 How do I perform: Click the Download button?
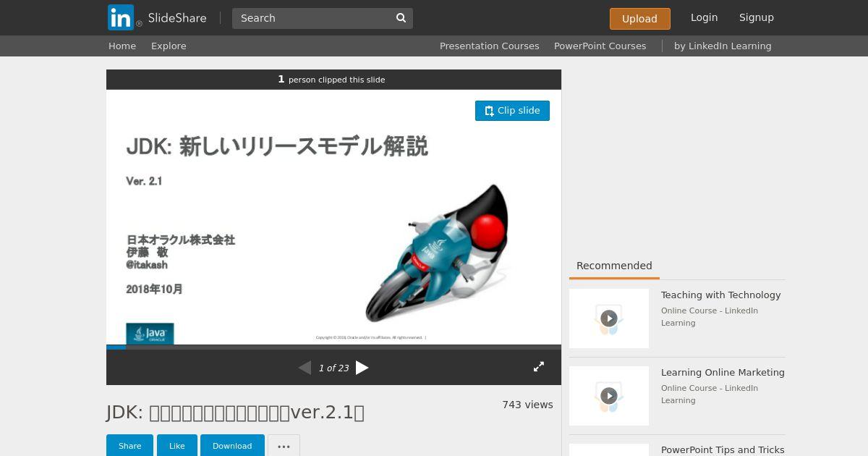[232, 446]
